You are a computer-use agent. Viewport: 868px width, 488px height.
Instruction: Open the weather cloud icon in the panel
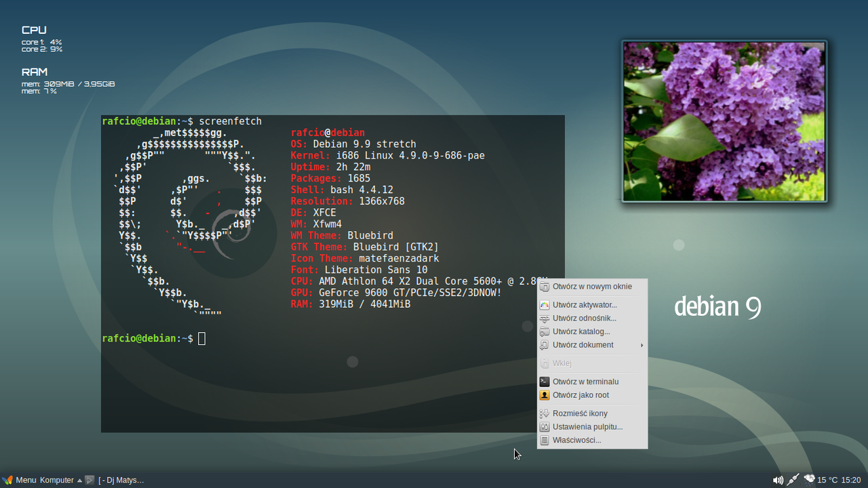809,479
